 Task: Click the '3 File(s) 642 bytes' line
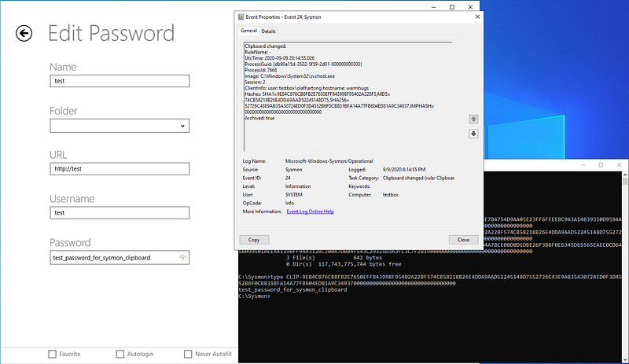tap(334, 258)
